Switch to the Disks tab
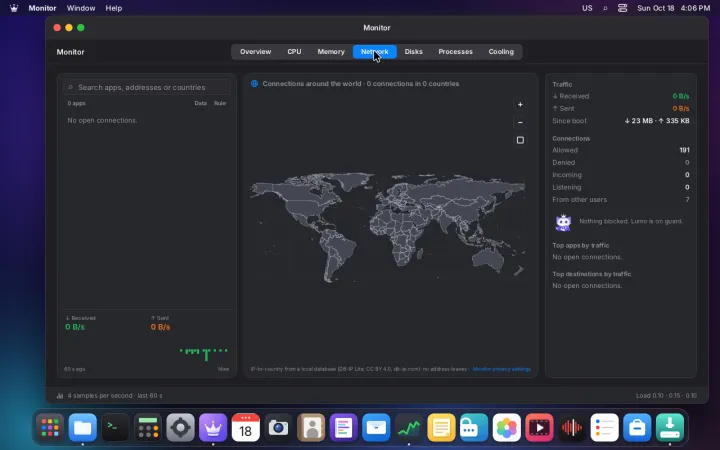The image size is (720, 450). pyautogui.click(x=413, y=51)
